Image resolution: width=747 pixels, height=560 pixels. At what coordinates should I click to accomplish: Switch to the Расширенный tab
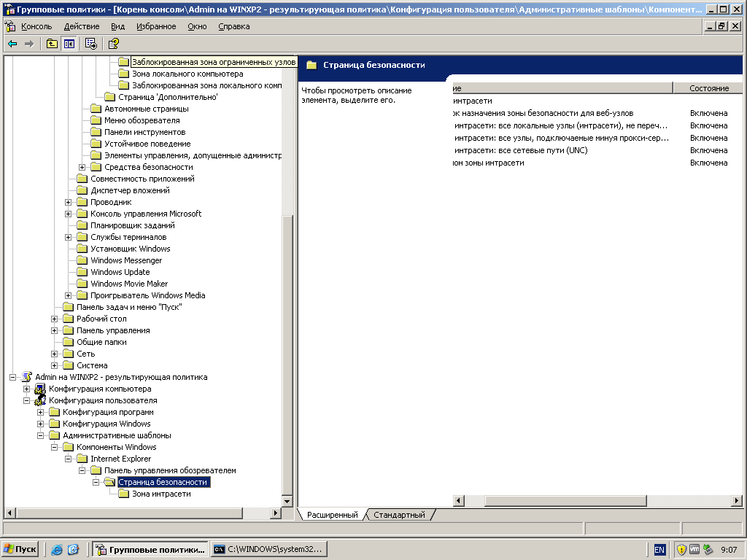[333, 515]
